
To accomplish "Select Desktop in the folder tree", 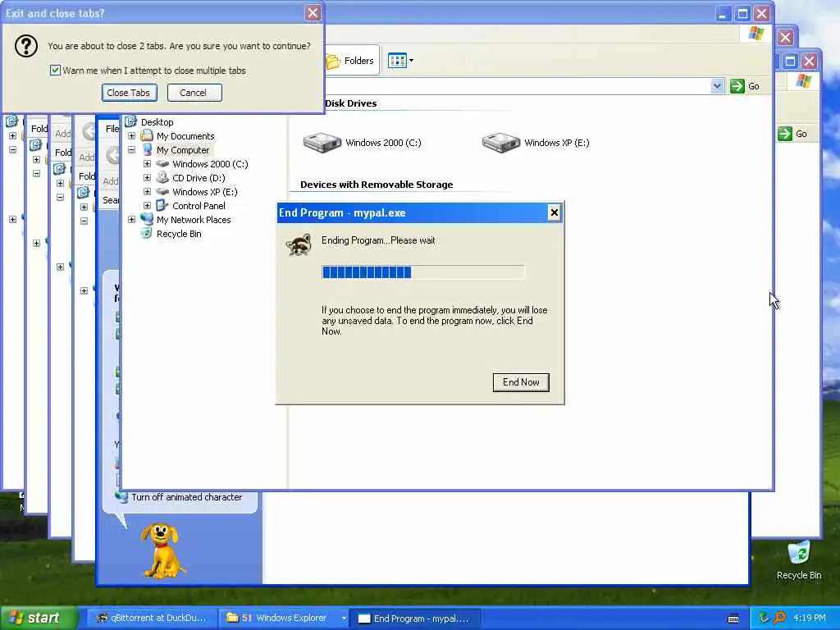I will tap(157, 122).
